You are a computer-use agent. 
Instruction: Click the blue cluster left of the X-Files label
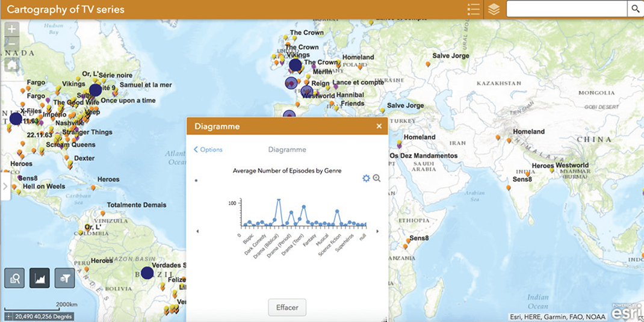16,119
